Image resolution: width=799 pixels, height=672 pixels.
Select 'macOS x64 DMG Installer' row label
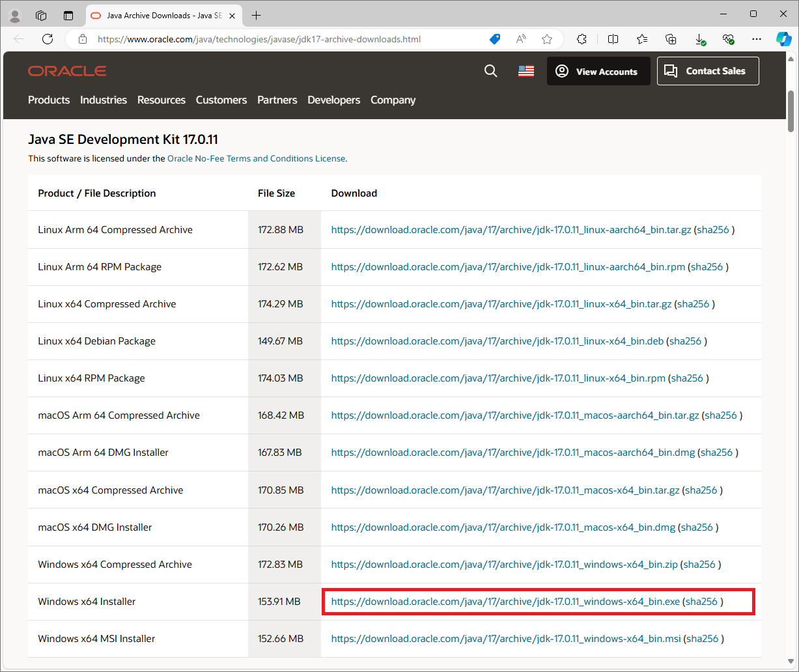[x=95, y=527]
